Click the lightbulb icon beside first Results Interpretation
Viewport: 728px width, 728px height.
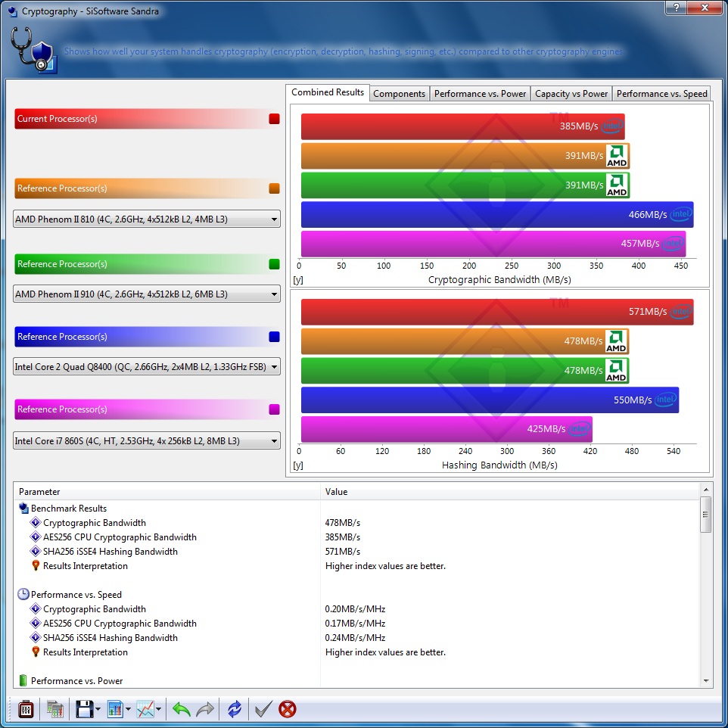point(36,565)
